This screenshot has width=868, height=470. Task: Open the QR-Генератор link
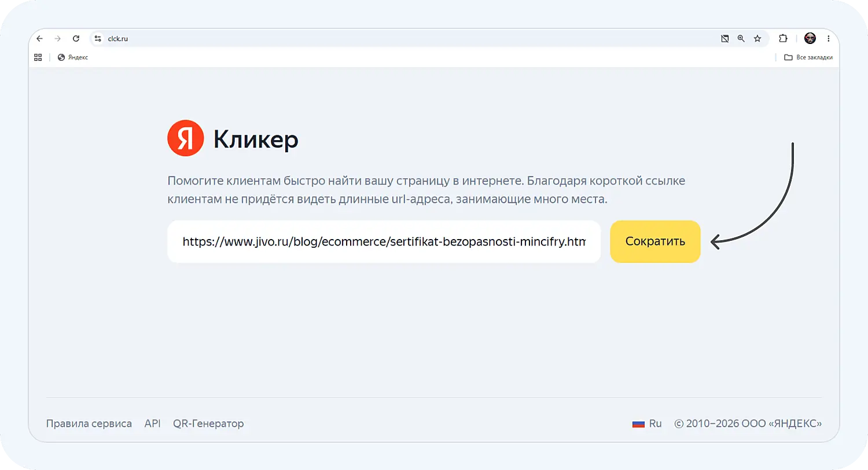point(208,424)
